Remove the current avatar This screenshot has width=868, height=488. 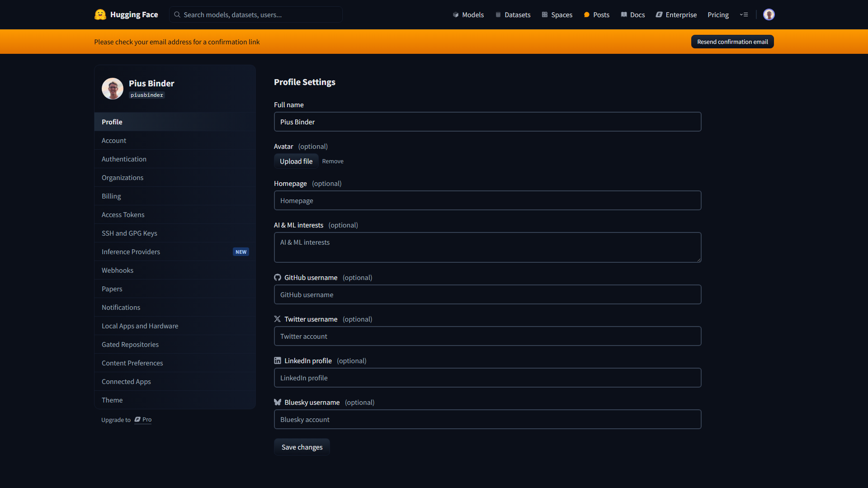point(333,161)
